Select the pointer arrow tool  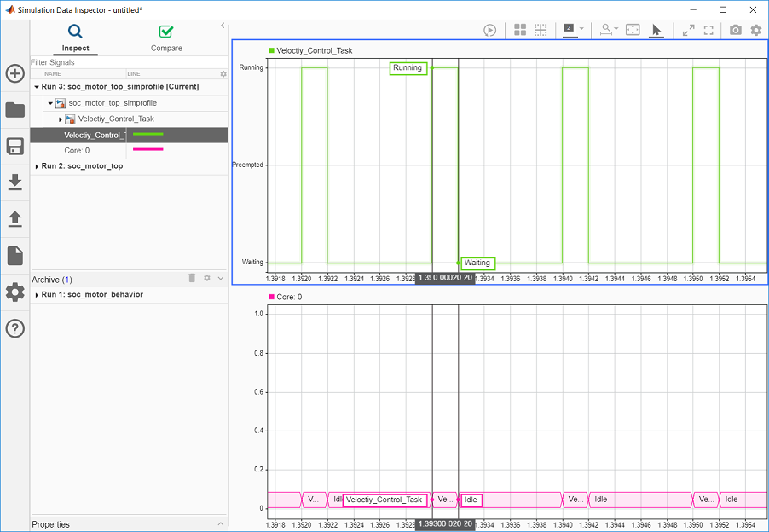(656, 31)
